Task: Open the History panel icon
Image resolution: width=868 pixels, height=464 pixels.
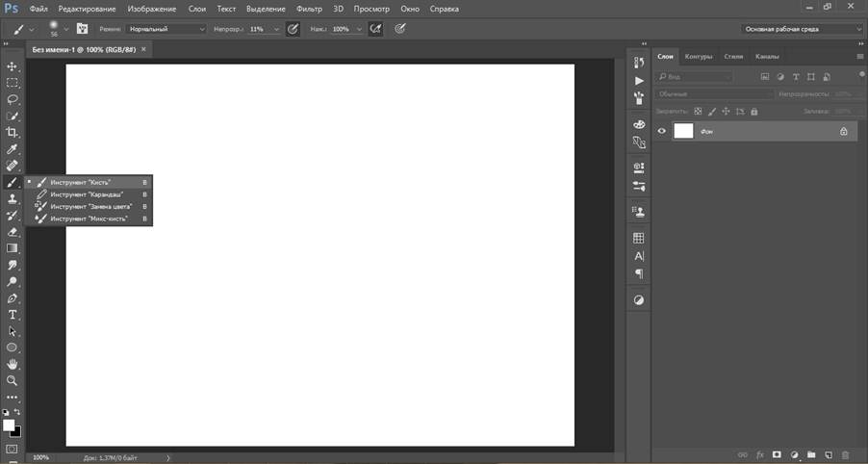Action: pyautogui.click(x=639, y=63)
